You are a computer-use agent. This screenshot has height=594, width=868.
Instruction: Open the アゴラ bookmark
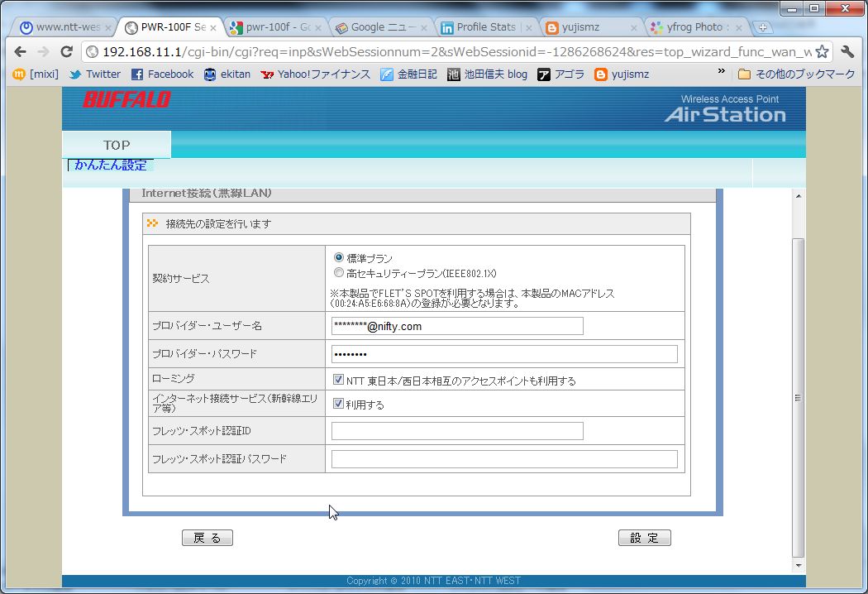(x=560, y=74)
